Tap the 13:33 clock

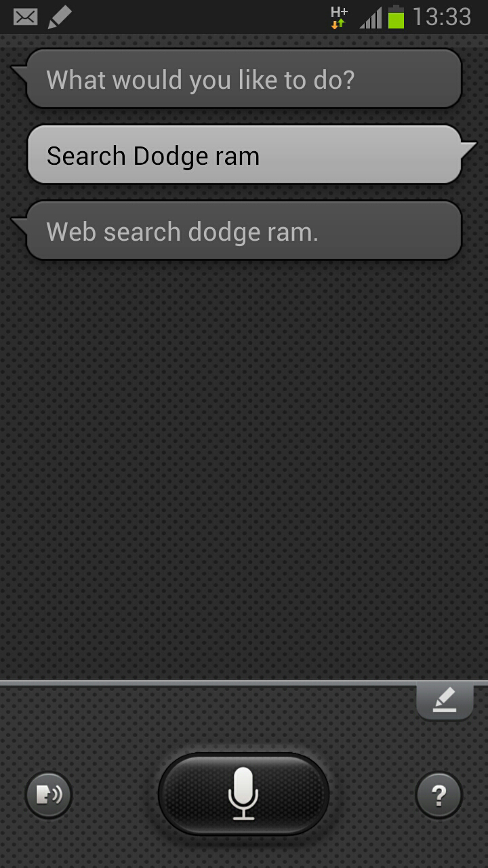[x=442, y=17]
